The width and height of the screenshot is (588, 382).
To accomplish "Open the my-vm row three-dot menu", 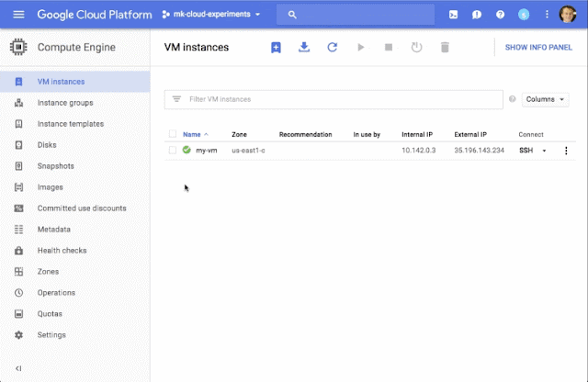I will (566, 151).
